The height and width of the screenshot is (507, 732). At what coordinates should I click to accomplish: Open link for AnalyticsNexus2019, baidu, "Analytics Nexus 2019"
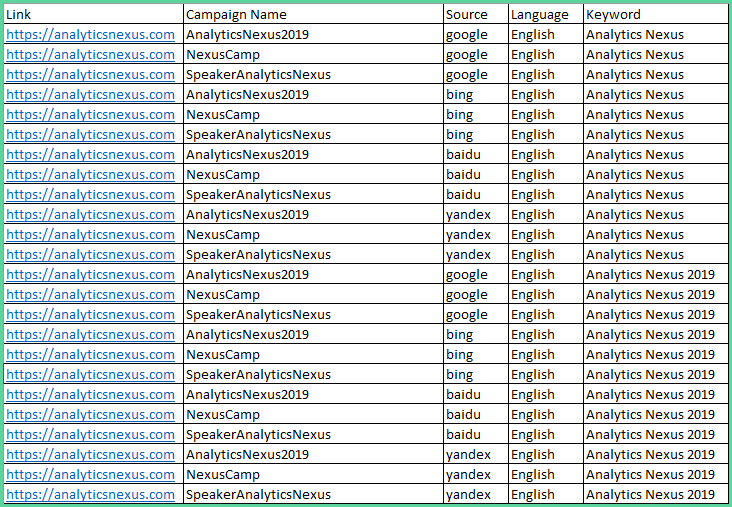tap(91, 394)
